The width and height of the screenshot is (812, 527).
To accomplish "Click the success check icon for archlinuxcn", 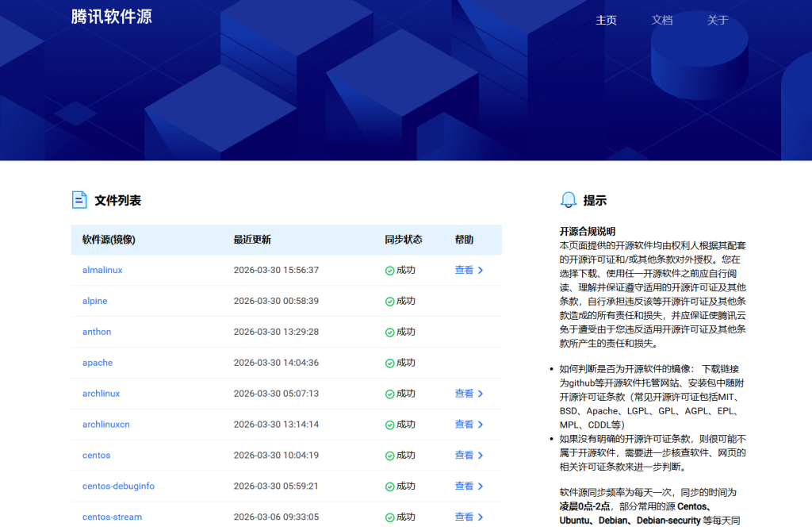I will pos(389,425).
